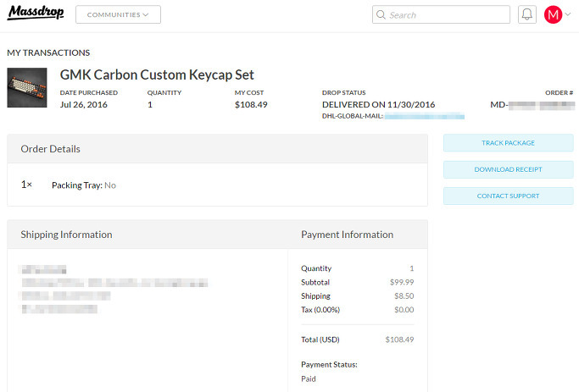579x392 pixels.
Task: Select the Tax (0.00%) label
Action: coord(320,310)
